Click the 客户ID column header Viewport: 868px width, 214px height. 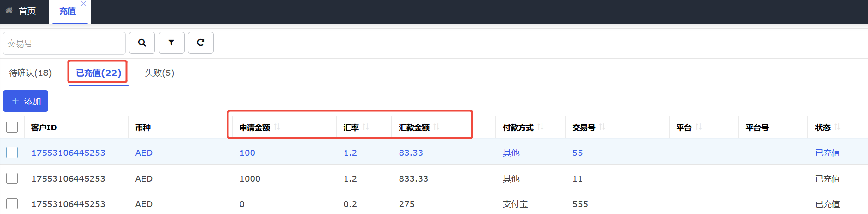click(x=44, y=128)
